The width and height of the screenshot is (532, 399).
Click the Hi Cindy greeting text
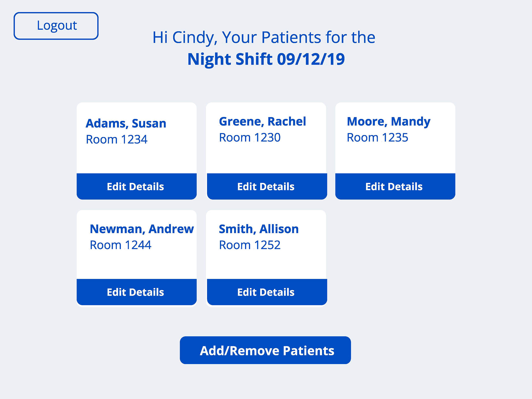coord(264,37)
